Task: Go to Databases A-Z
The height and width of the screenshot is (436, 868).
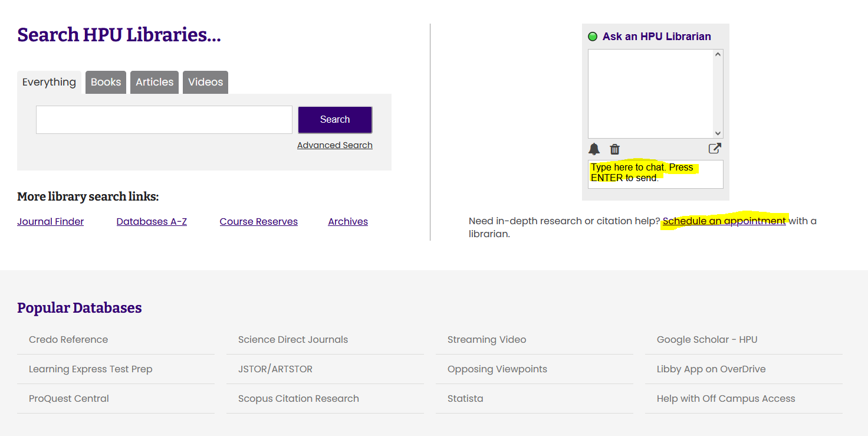Action: tap(152, 222)
